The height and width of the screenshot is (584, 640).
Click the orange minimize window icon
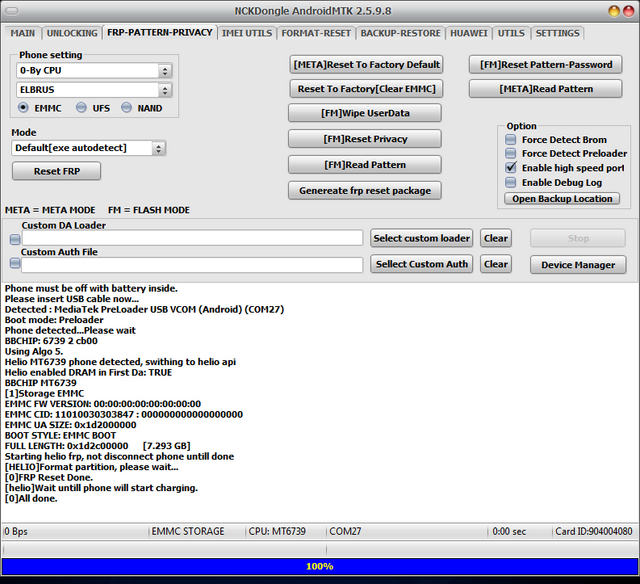click(613, 11)
